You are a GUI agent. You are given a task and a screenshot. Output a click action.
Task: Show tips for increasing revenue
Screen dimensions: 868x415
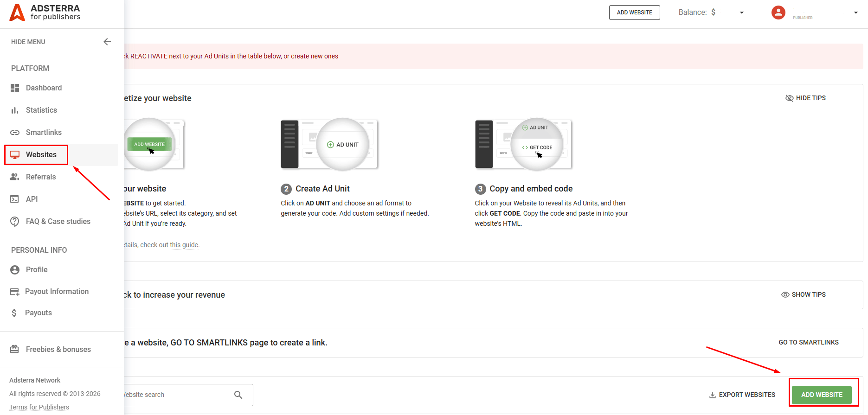pos(804,295)
